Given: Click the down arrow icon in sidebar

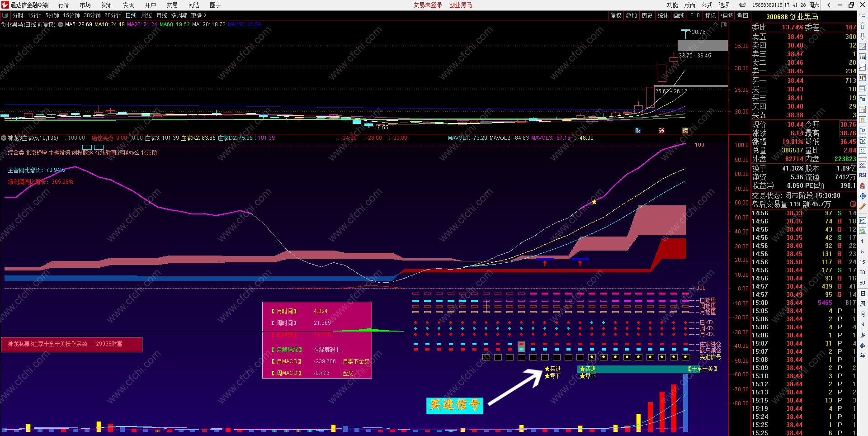Looking at the screenshot, I should point(863,36).
